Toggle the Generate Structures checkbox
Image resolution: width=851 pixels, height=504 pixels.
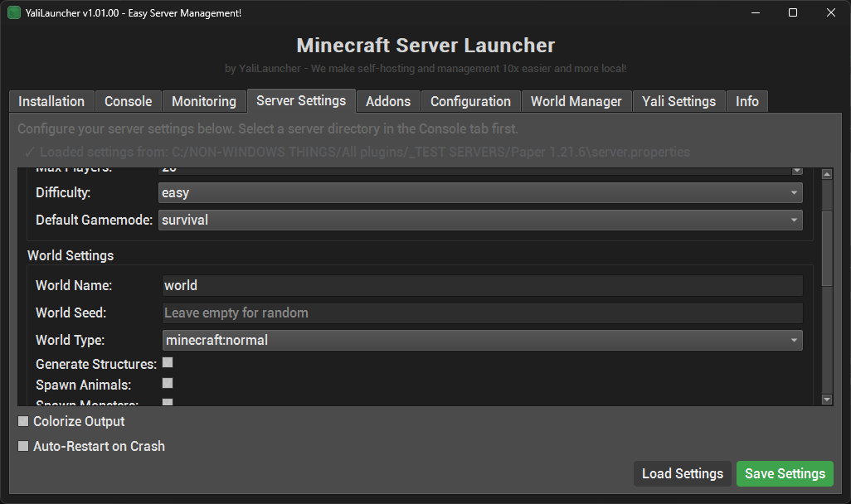click(x=168, y=362)
